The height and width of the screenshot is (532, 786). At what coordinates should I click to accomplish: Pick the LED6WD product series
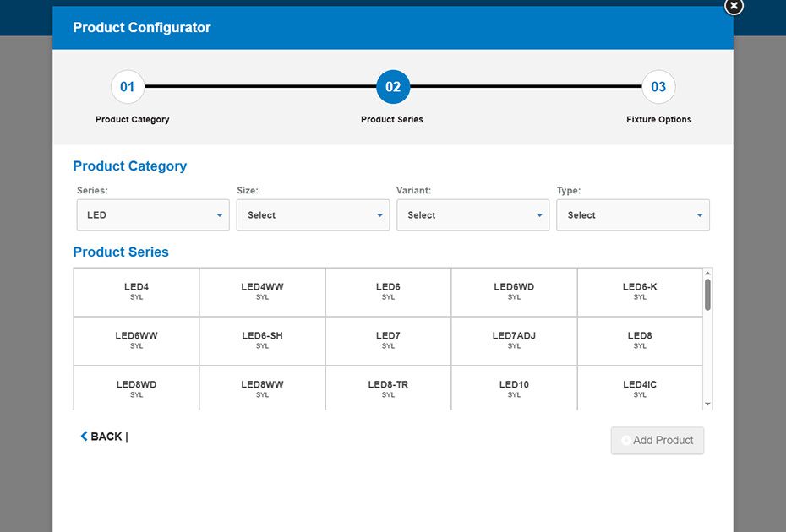(x=514, y=292)
